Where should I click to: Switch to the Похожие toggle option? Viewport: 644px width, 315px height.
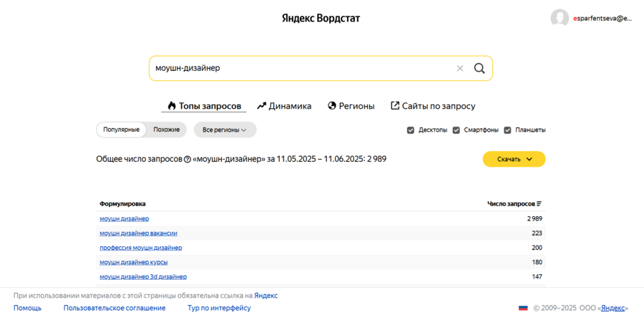pyautogui.click(x=166, y=130)
